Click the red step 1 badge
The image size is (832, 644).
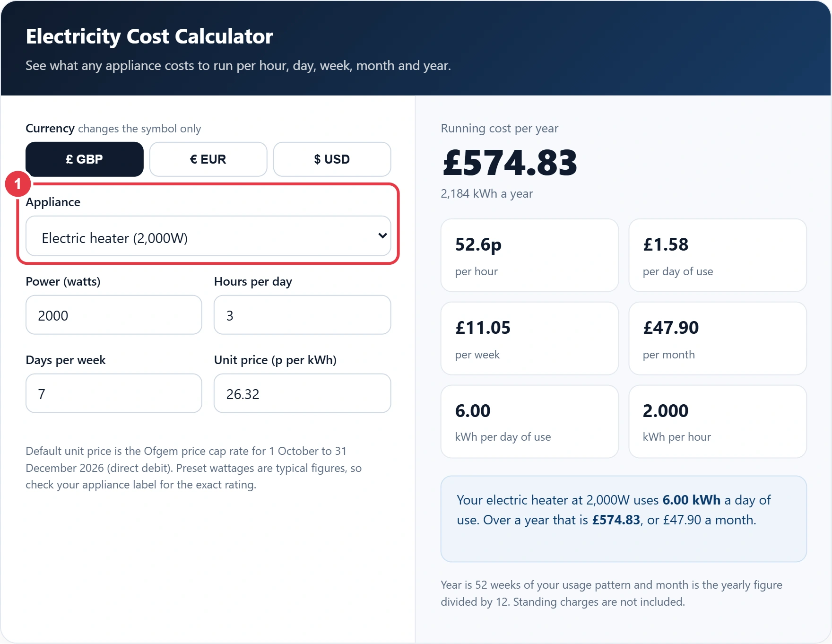[18, 184]
